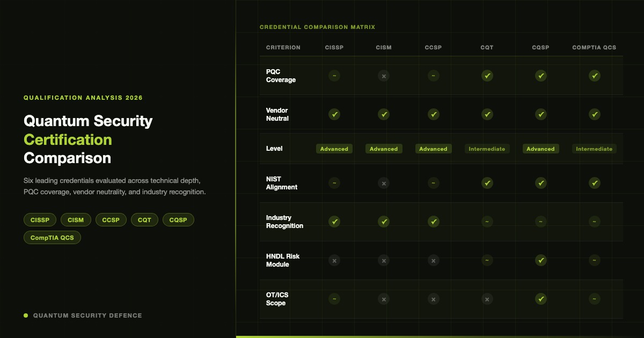Click the CCSP Industry Recognition checkmark
This screenshot has width=644, height=338.
tap(433, 222)
